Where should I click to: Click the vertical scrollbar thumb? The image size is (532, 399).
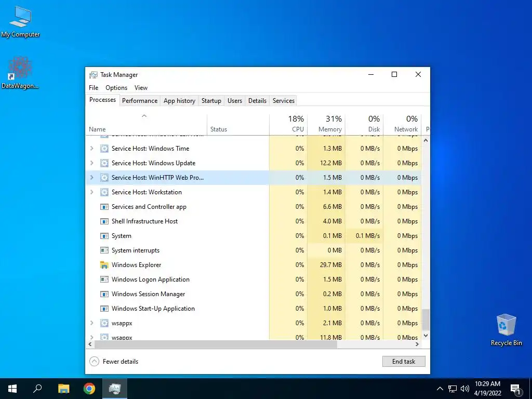(426, 320)
